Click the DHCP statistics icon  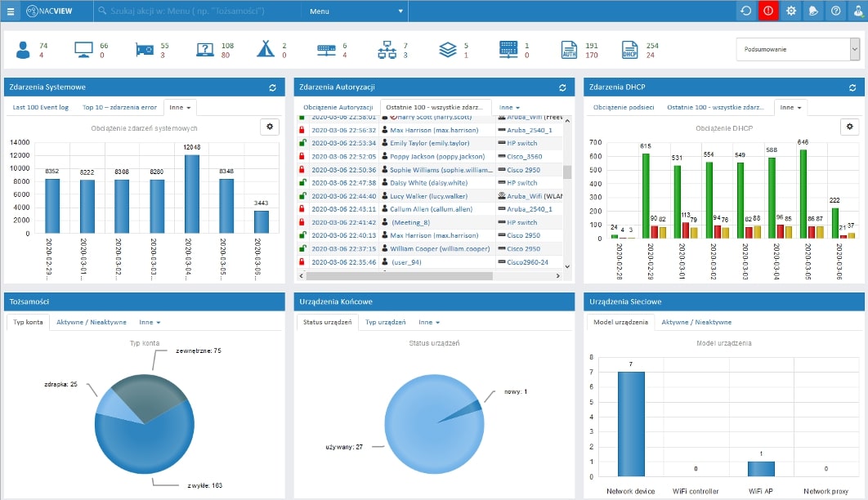pyautogui.click(x=629, y=50)
